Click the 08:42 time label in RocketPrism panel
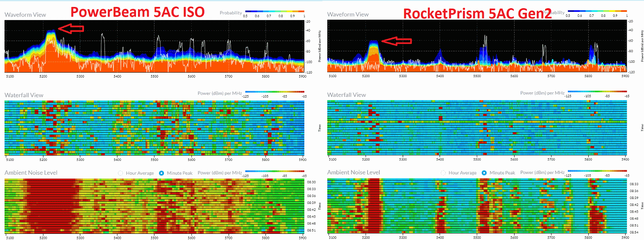The height and width of the screenshot is (240, 644). pos(634,205)
